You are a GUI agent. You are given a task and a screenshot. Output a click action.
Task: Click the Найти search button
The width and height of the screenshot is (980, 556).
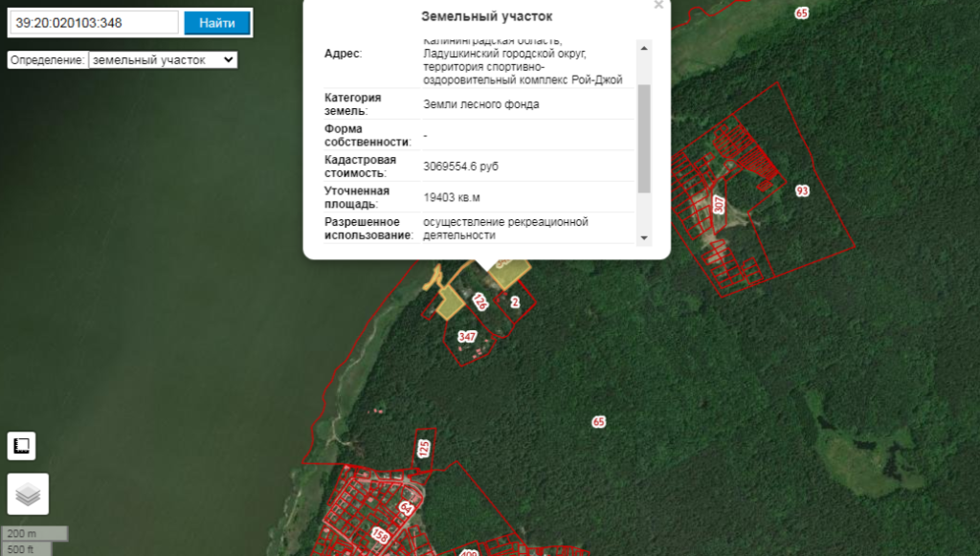[217, 23]
